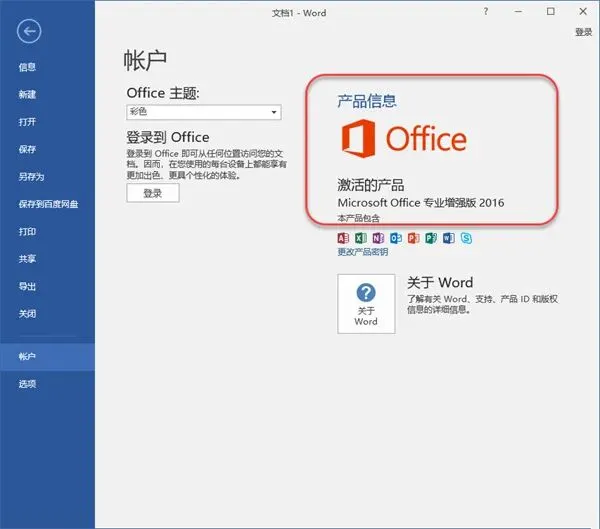Open the 打印 page
Image resolution: width=600 pixels, height=529 pixels.
coord(47,232)
